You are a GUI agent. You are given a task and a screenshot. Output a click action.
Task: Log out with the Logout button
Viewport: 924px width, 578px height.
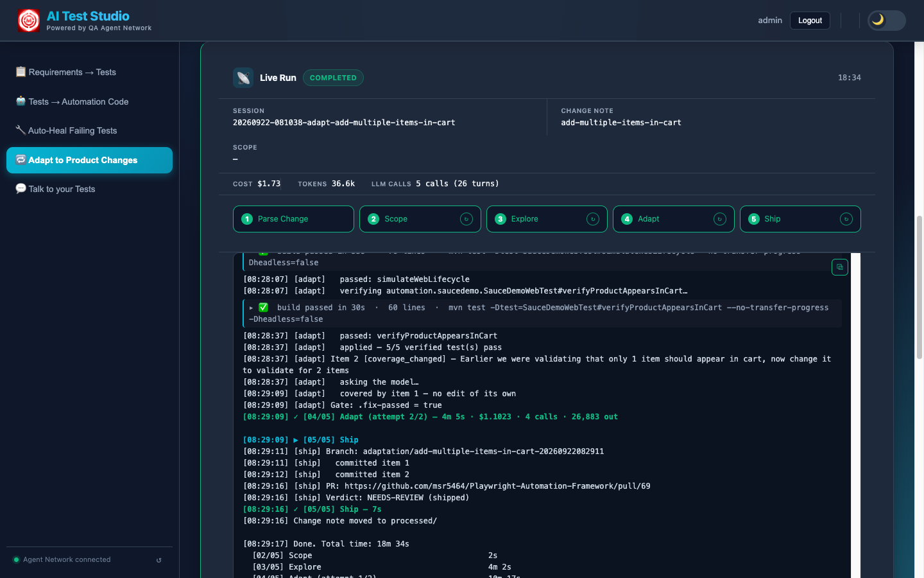810,21
